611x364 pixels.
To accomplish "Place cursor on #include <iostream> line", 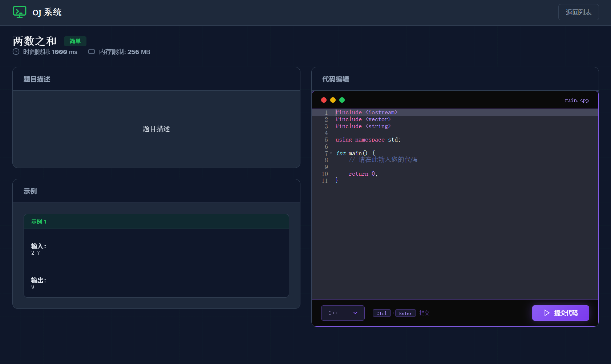I will click(x=367, y=113).
